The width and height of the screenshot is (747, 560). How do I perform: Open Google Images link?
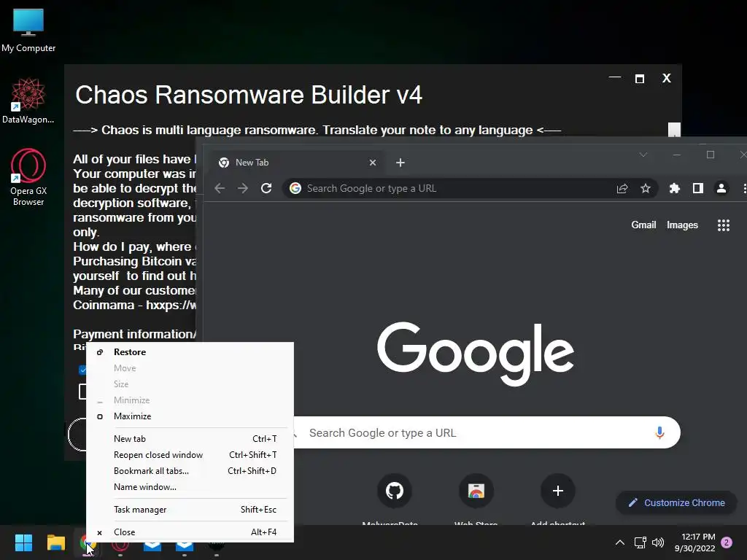[682, 225]
